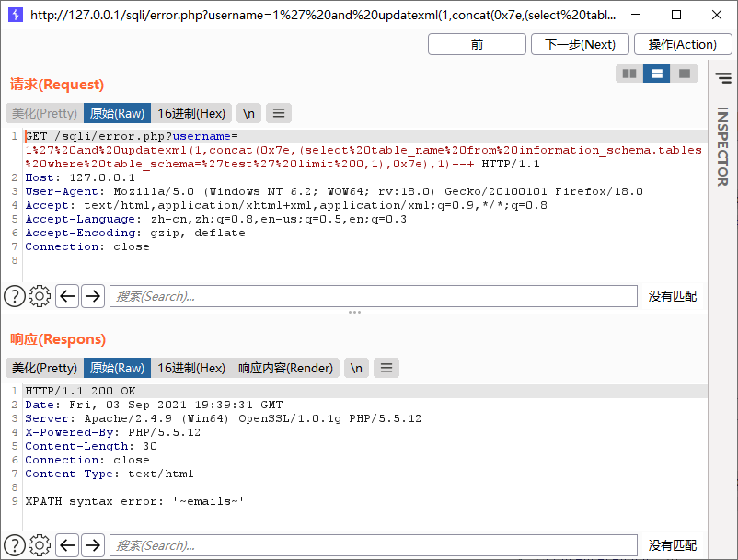Image resolution: width=738 pixels, height=560 pixels.
Task: Click the 请求(Request) section heading
Action: [57, 85]
